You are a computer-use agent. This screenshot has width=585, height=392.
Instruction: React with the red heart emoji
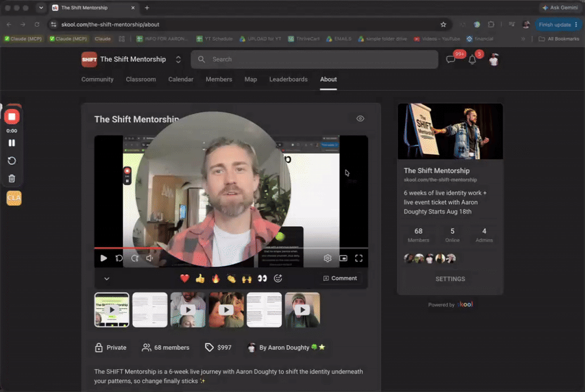pos(185,278)
